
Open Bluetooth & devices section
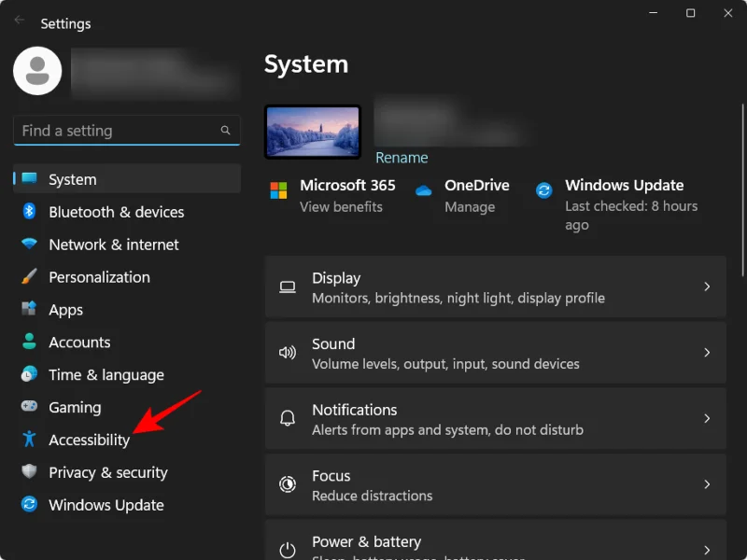pyautogui.click(x=127, y=212)
